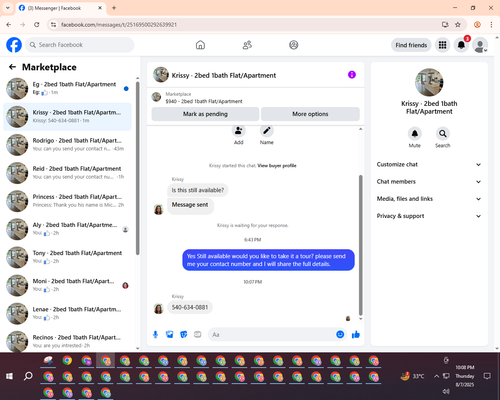The width and height of the screenshot is (500, 400).
Task: Click Krissy's phone number message 540-634-0881
Action: [x=190, y=307]
